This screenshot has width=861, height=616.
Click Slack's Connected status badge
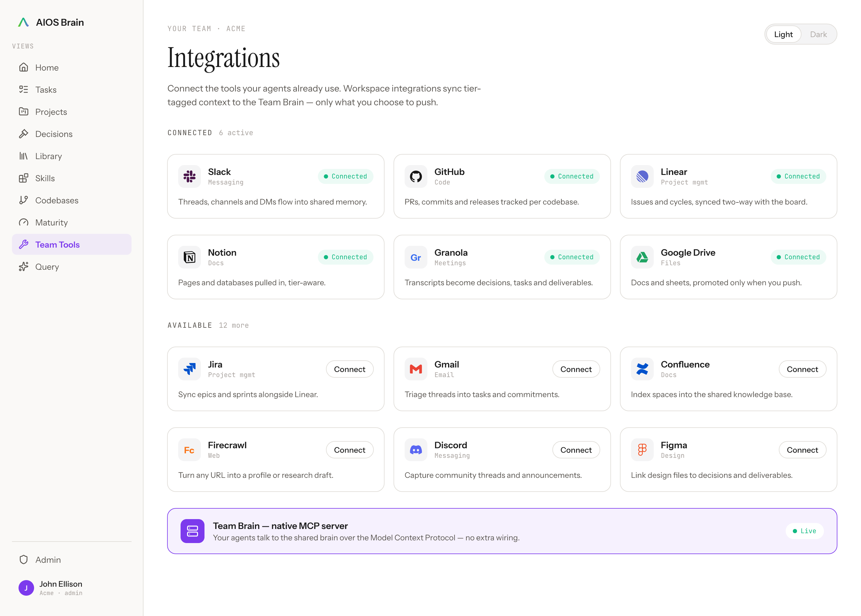(345, 176)
